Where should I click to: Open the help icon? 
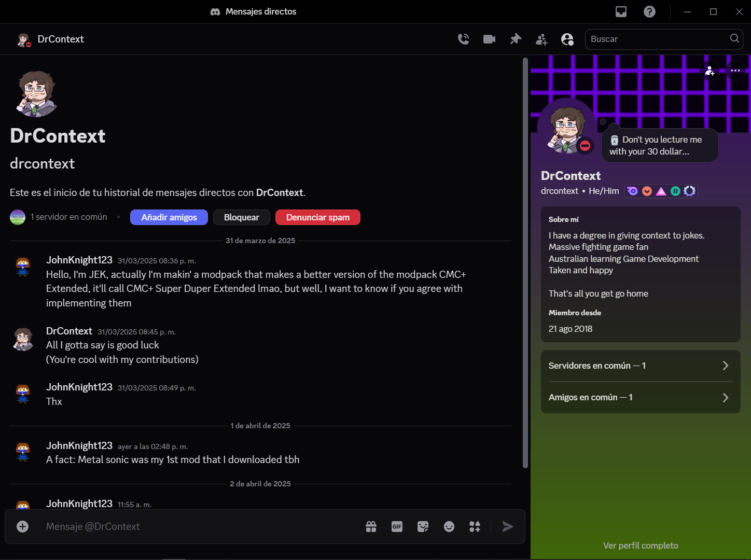click(649, 11)
